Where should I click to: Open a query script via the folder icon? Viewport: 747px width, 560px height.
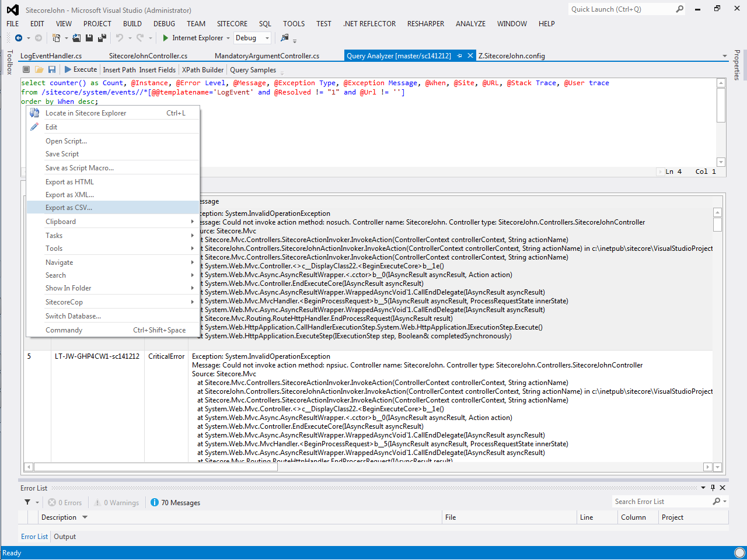pos(39,69)
